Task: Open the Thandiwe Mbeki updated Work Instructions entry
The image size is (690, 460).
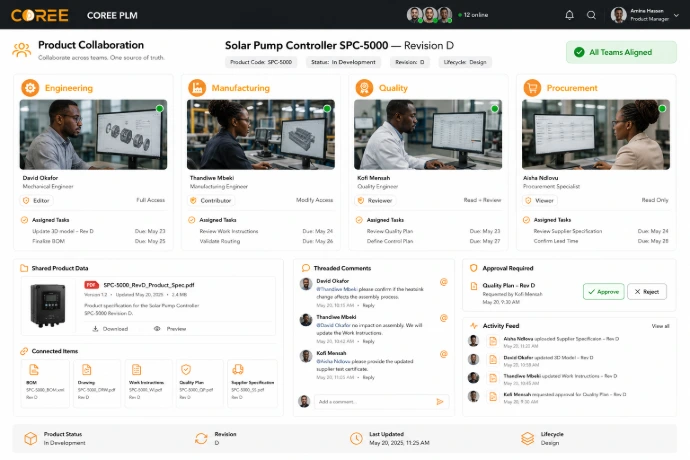Action: click(x=568, y=379)
